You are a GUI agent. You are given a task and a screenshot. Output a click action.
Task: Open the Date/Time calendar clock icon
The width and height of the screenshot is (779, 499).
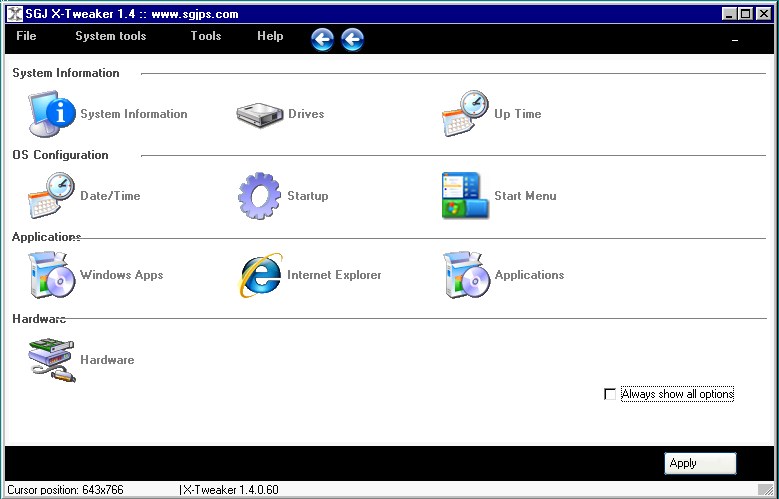coord(52,195)
